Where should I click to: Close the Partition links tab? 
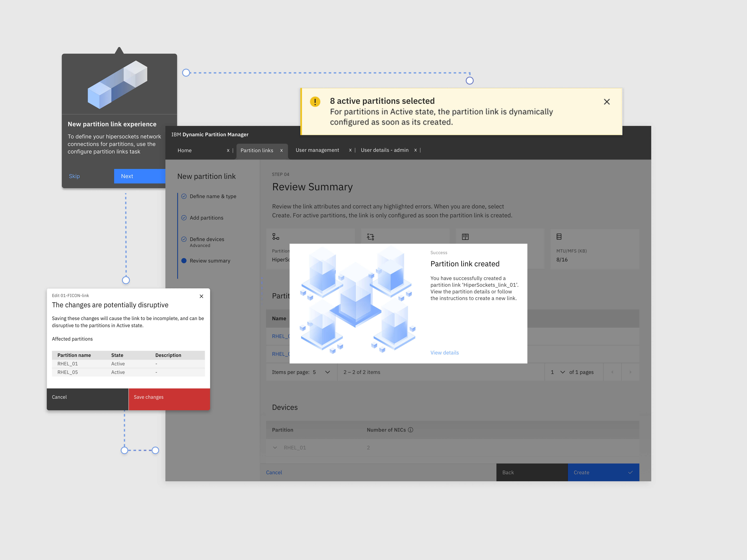point(281,151)
